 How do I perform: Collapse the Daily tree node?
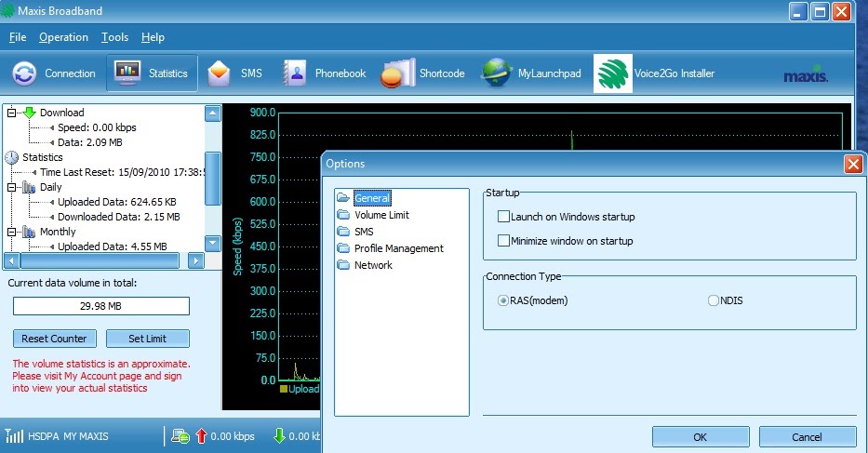point(11,188)
